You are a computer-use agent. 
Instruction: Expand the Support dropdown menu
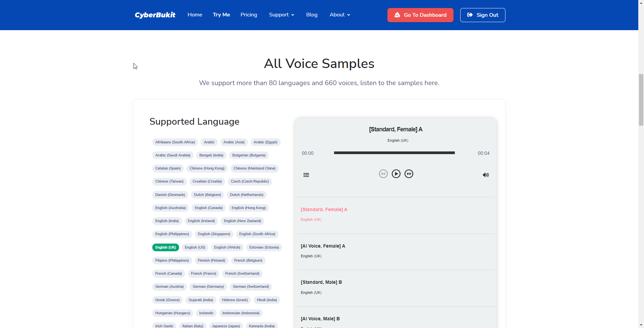[281, 15]
